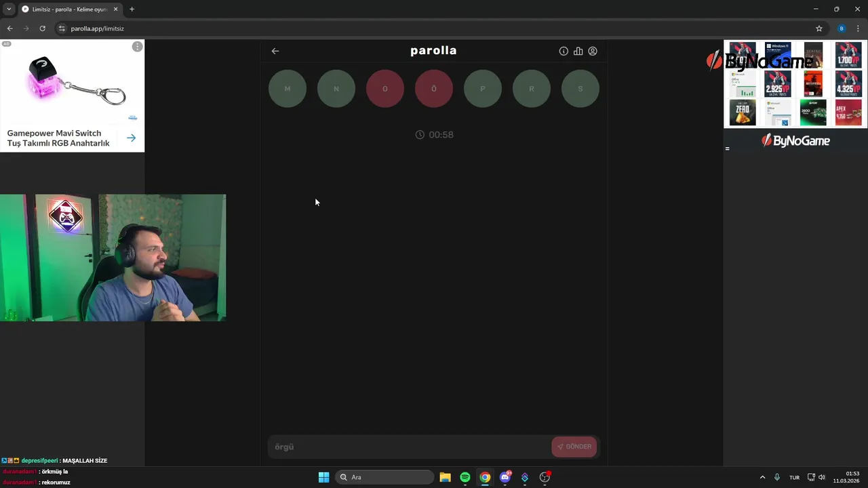Bookmark this page with the star icon
The width and height of the screenshot is (868, 488).
pos(819,28)
